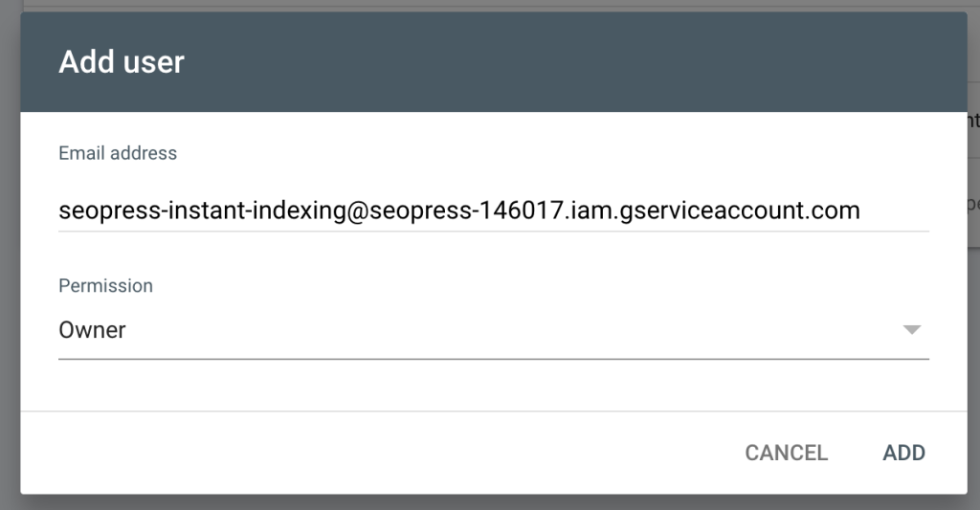Click the CANCEL button

click(x=787, y=453)
